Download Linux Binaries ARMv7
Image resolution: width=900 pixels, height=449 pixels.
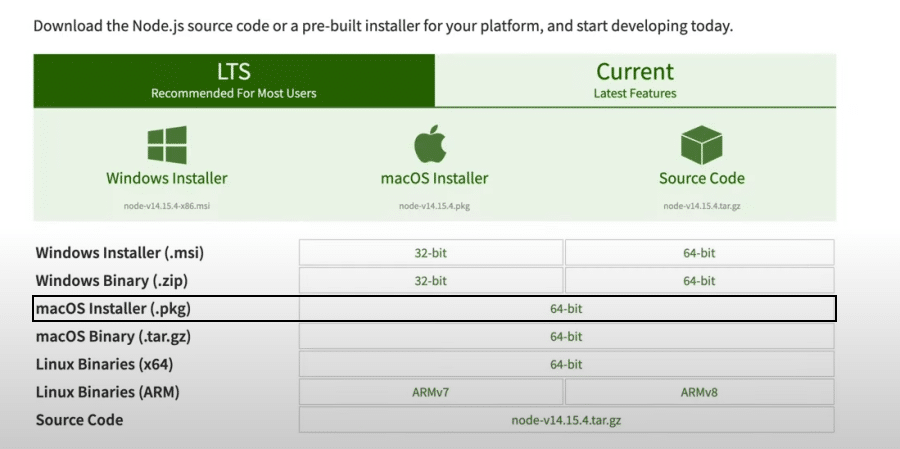[430, 392]
